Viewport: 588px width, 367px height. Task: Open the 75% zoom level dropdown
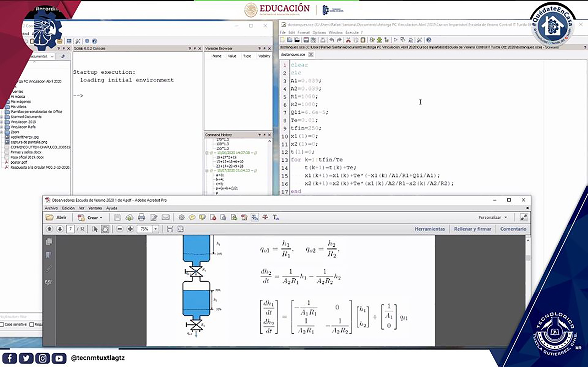tap(155, 229)
